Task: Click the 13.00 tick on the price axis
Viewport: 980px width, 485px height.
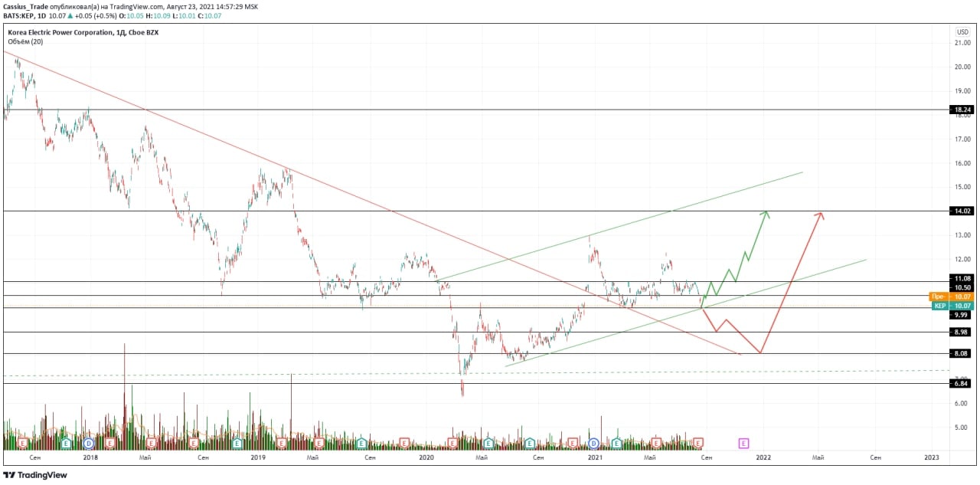Action: (962, 235)
